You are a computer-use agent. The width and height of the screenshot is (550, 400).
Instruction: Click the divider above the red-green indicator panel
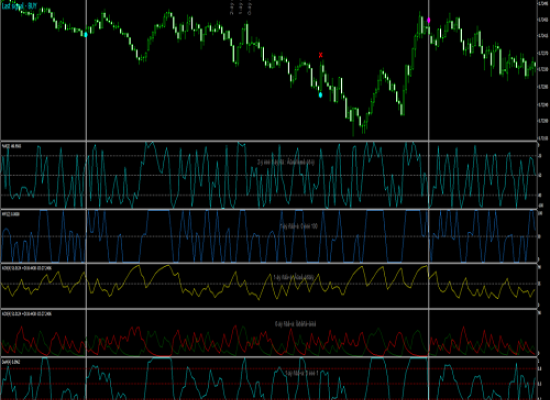pos(269,309)
